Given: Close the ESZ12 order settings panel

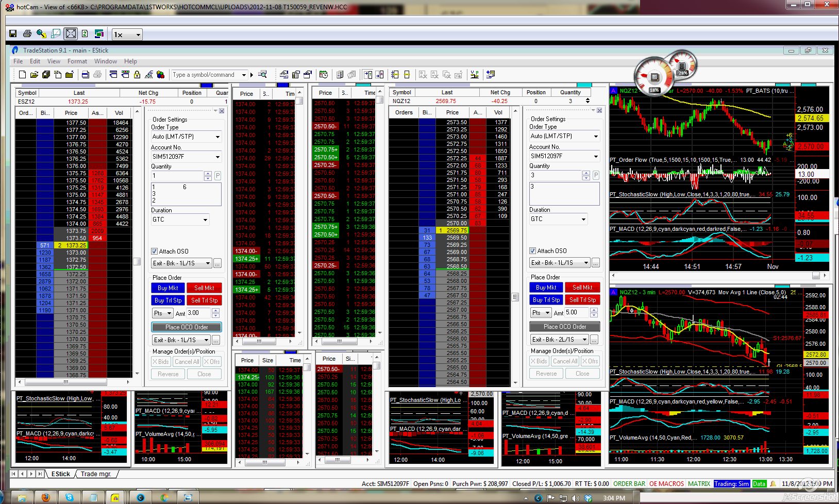Looking at the screenshot, I should point(222,111).
